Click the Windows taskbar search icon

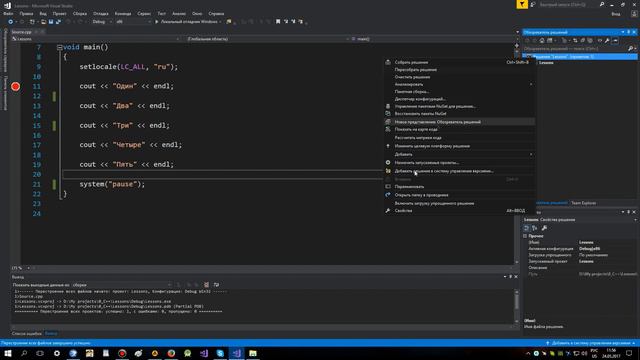pos(24,353)
